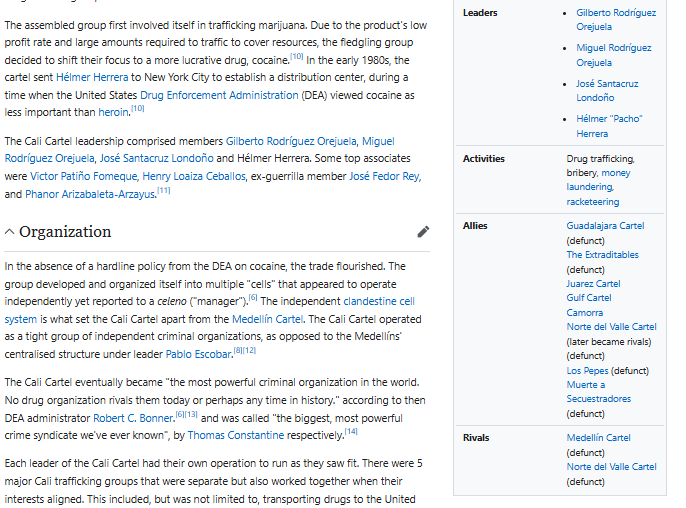Open José Fedor Rey link
686x508 pixels.
tap(384, 176)
